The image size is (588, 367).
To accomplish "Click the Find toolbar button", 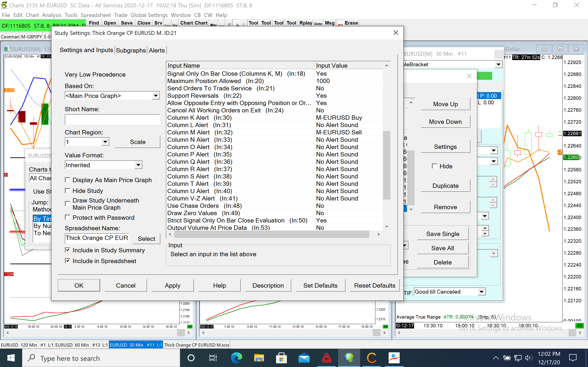I will click(94, 23).
